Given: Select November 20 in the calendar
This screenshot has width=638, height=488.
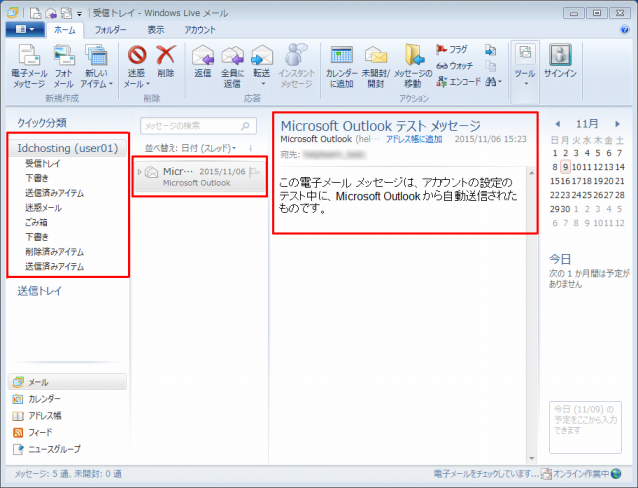Looking at the screenshot, I should point(609,181).
